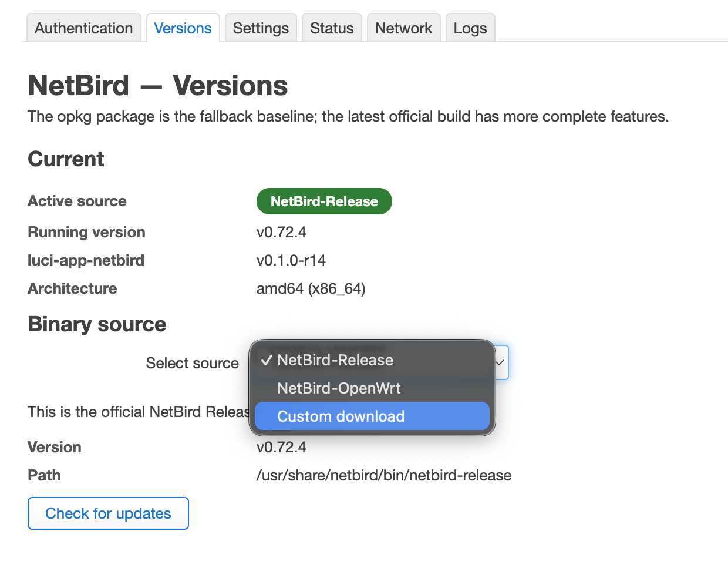
Task: Click the architecture value amd64 (x86_64)
Action: coord(311,288)
